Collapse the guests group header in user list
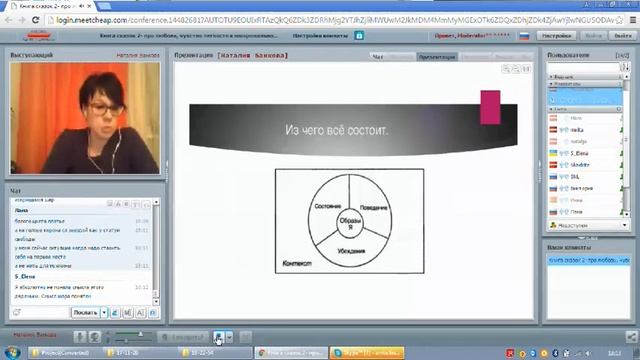Screen dimensions: 640x360 (585, 109)
